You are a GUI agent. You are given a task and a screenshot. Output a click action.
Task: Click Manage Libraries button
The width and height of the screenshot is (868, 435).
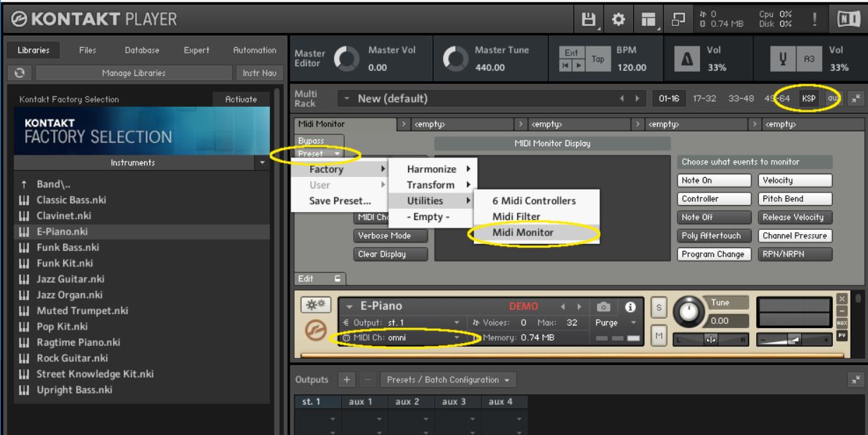(x=134, y=72)
